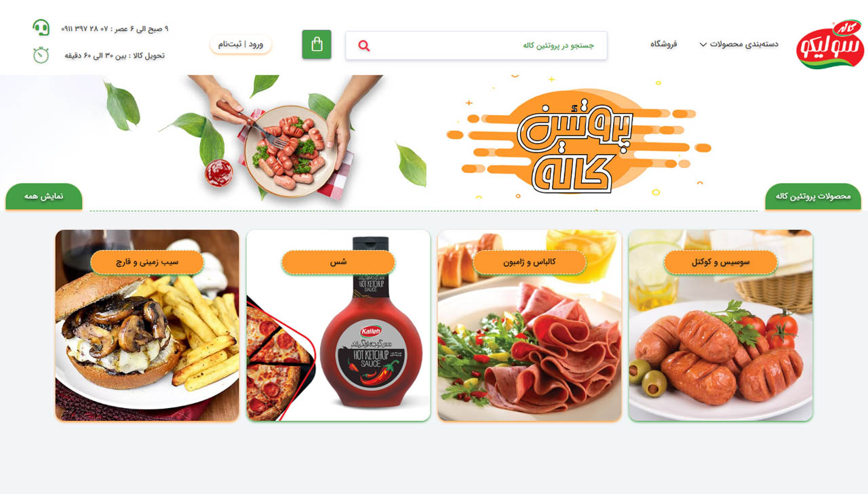This screenshot has height=494, width=868.
Task: Click the green headset support icon
Action: (41, 28)
